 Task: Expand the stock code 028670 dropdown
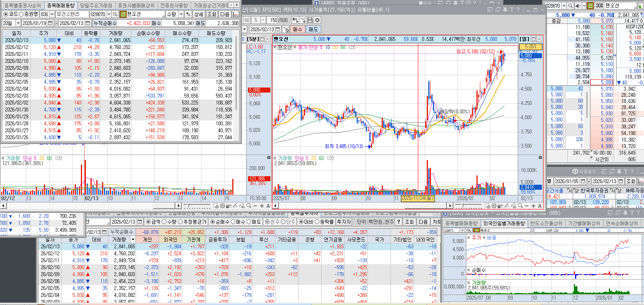point(109,14)
